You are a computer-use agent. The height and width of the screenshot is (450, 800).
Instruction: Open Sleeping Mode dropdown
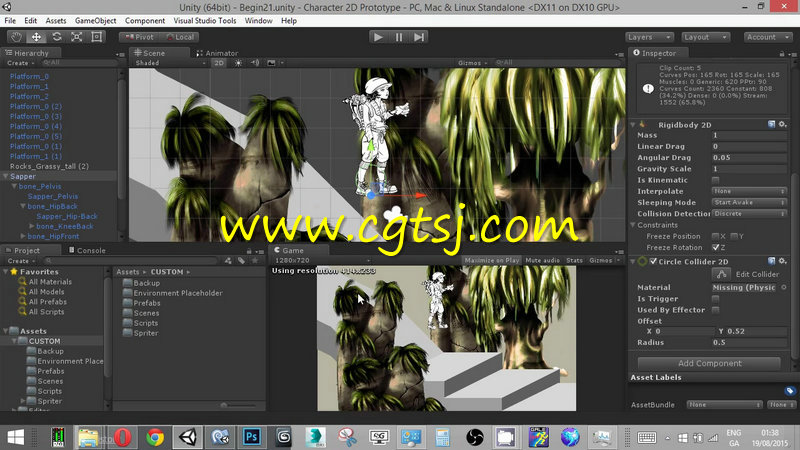click(749, 203)
